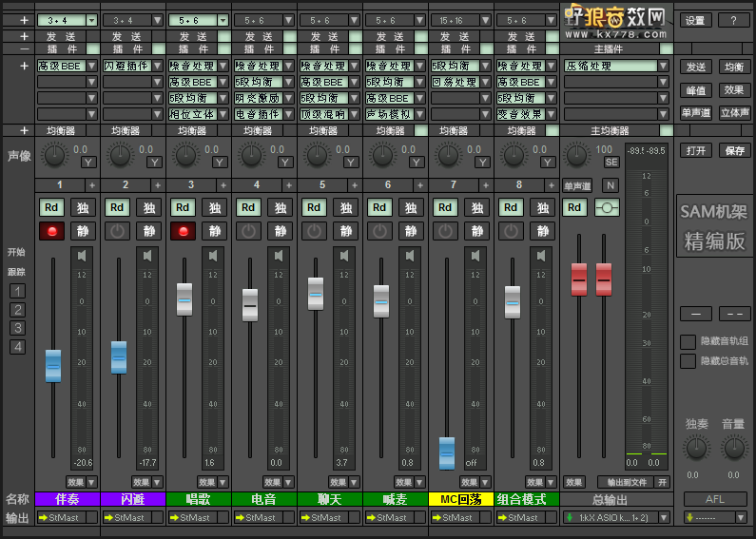Viewport: 756px width, 539px height.
Task: Enable 隐藏总音轨 checkbox
Action: pyautogui.click(x=688, y=361)
